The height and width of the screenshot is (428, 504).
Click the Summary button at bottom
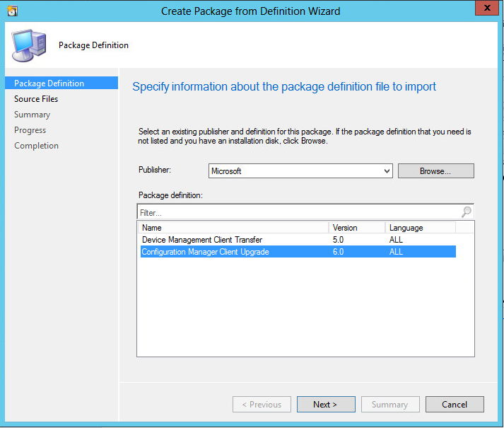(390, 404)
